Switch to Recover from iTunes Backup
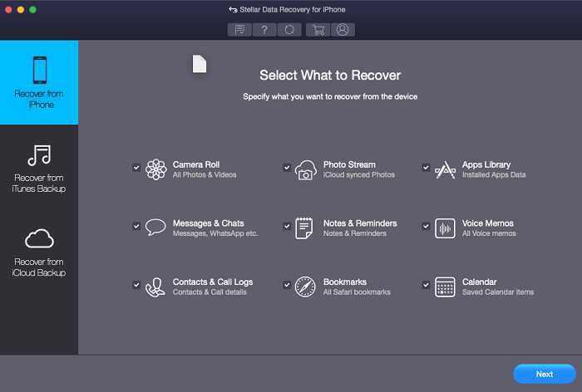 pos(39,167)
